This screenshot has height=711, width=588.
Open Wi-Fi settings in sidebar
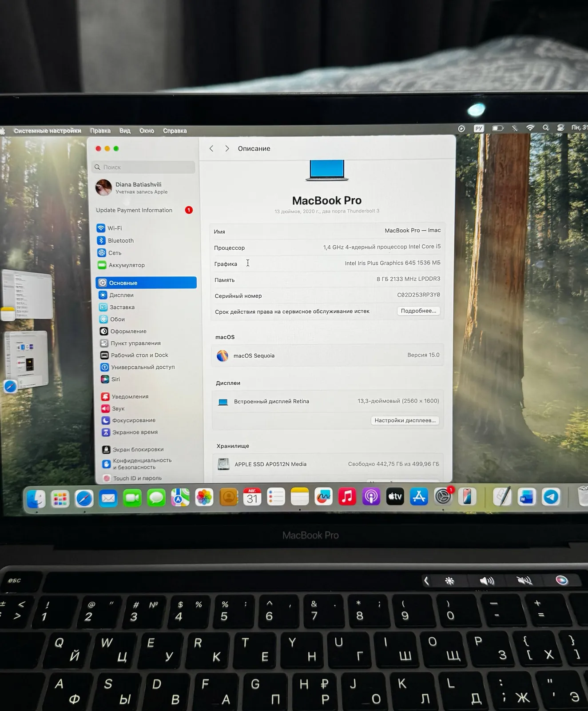coord(110,228)
